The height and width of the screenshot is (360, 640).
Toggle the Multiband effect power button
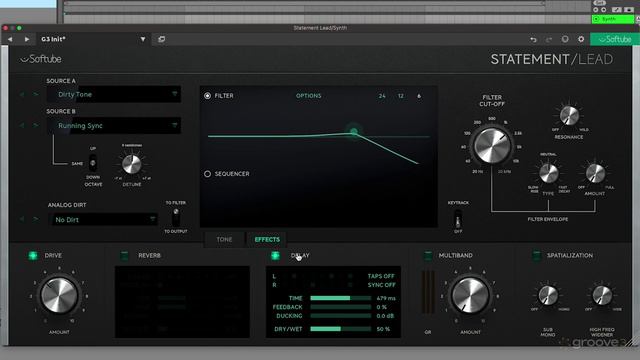428,256
